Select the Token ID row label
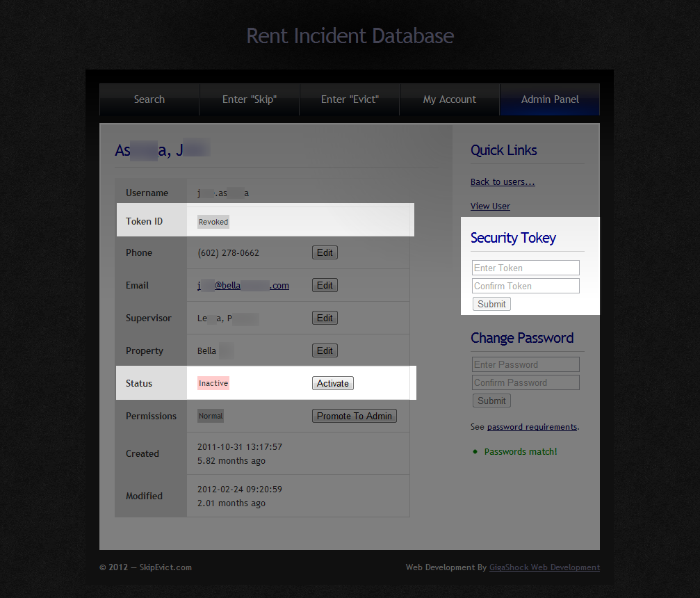Image resolution: width=700 pixels, height=598 pixels. (144, 222)
